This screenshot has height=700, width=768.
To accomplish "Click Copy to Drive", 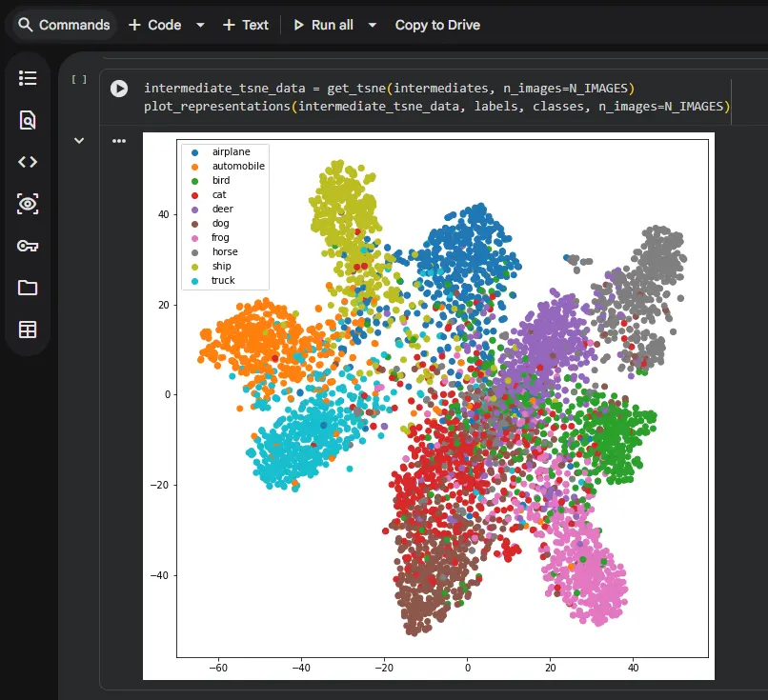I will coord(437,25).
